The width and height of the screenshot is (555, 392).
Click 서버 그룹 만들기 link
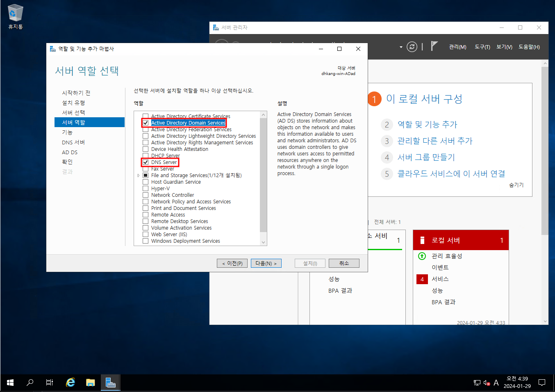426,157
